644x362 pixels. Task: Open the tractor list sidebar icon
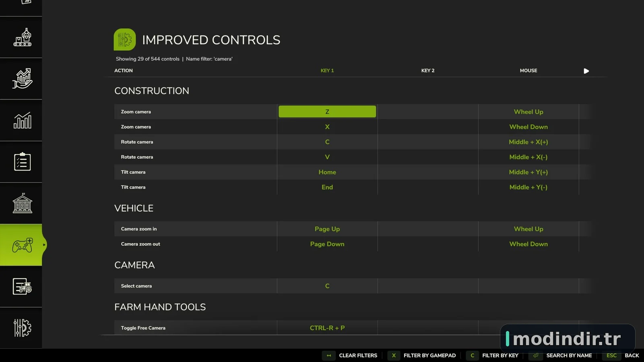coord(23,286)
